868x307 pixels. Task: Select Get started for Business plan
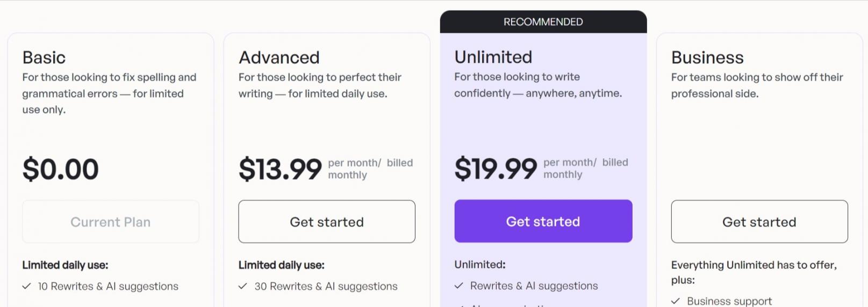tap(759, 222)
